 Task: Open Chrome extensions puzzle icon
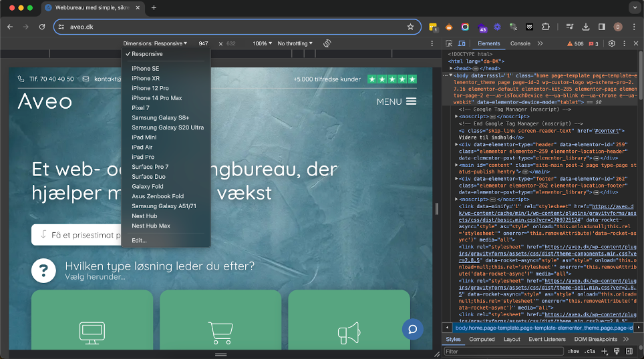[x=545, y=27]
